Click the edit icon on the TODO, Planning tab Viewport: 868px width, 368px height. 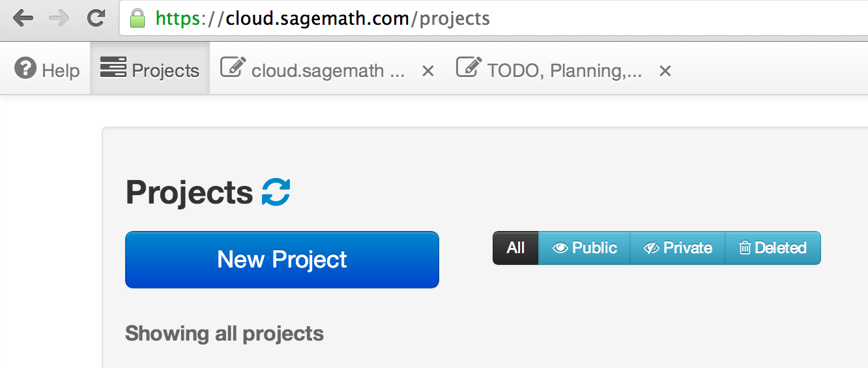click(x=469, y=68)
